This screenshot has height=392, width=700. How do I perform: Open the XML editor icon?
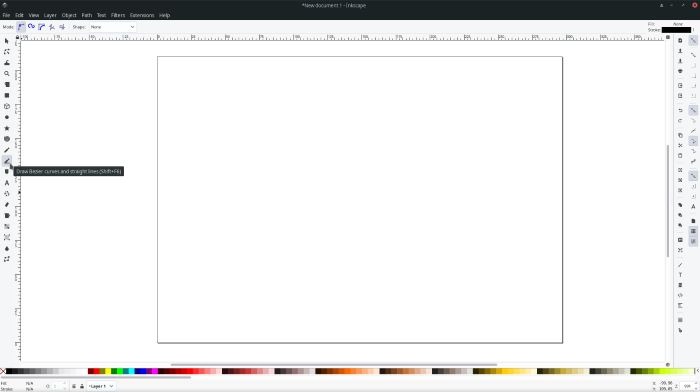tap(680, 295)
